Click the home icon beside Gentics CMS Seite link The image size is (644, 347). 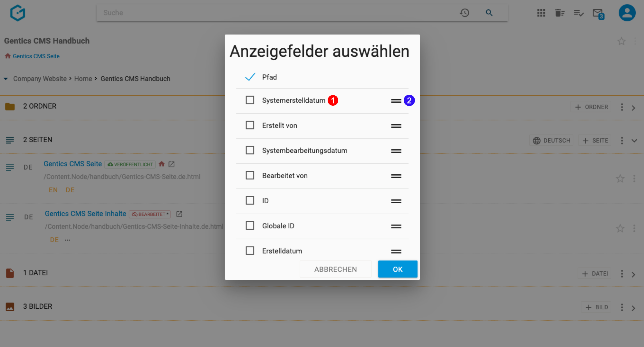coord(8,56)
